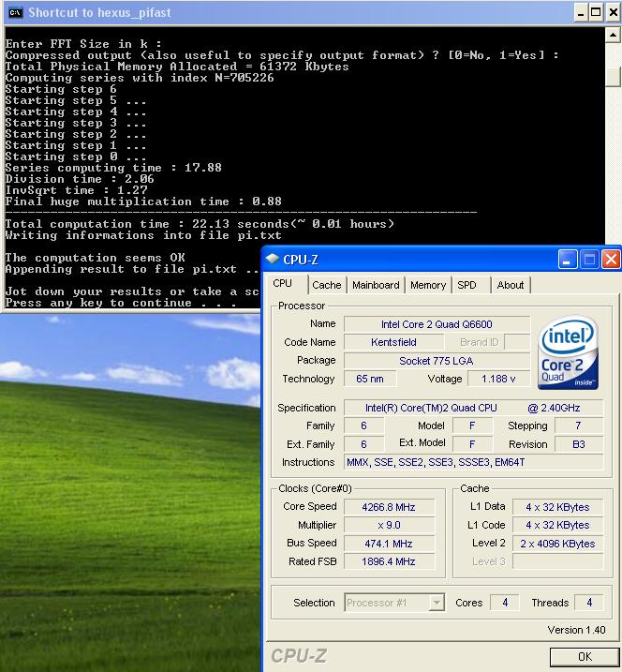Click the '4266.8 MHz' core speed value
Image resolution: width=622 pixels, height=672 pixels.
point(389,507)
